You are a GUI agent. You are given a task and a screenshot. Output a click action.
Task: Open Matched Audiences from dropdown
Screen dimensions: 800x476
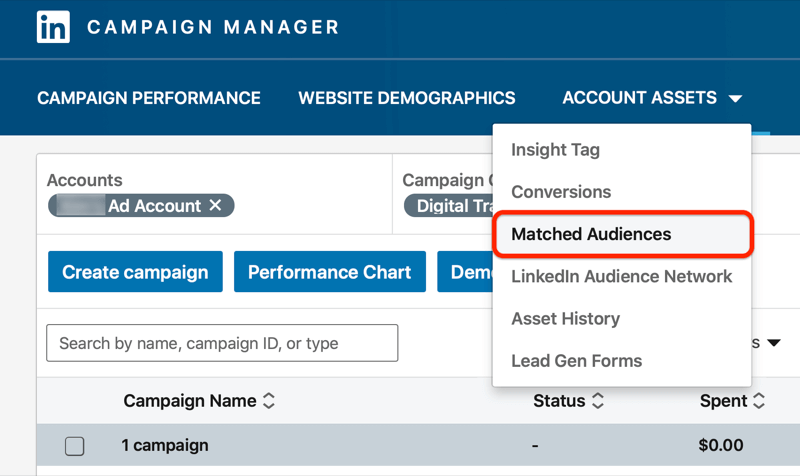tap(591, 234)
